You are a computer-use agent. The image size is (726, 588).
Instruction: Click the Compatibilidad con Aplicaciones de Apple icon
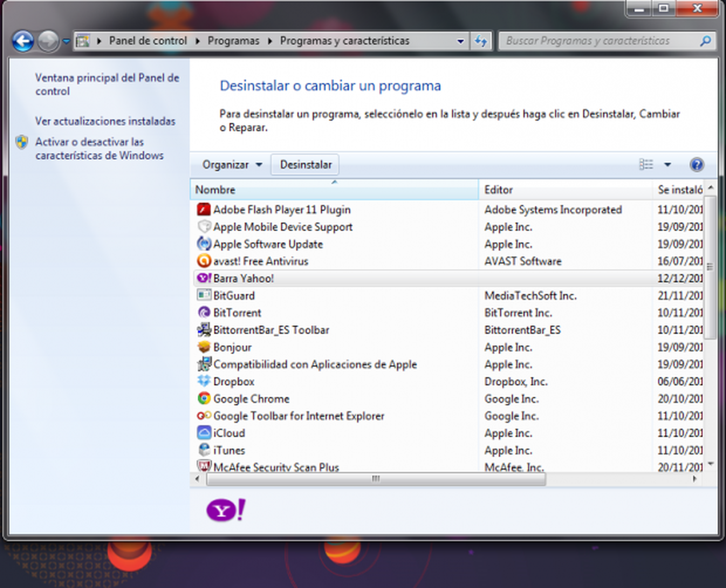(x=204, y=364)
